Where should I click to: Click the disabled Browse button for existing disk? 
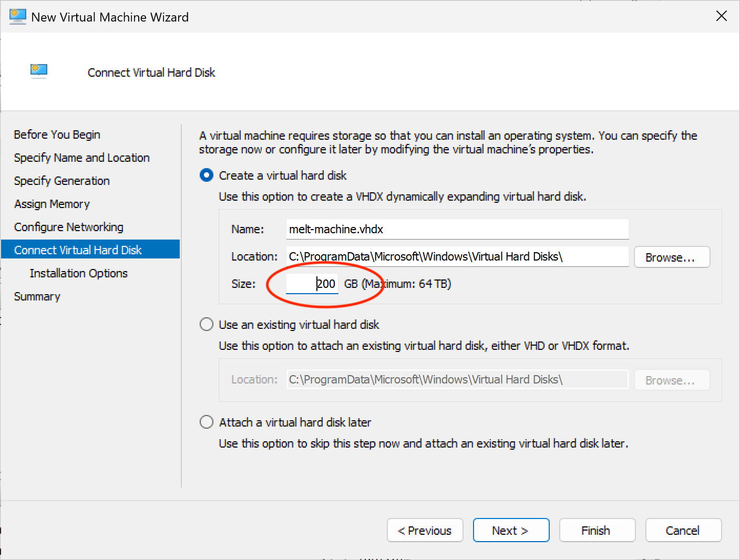672,380
